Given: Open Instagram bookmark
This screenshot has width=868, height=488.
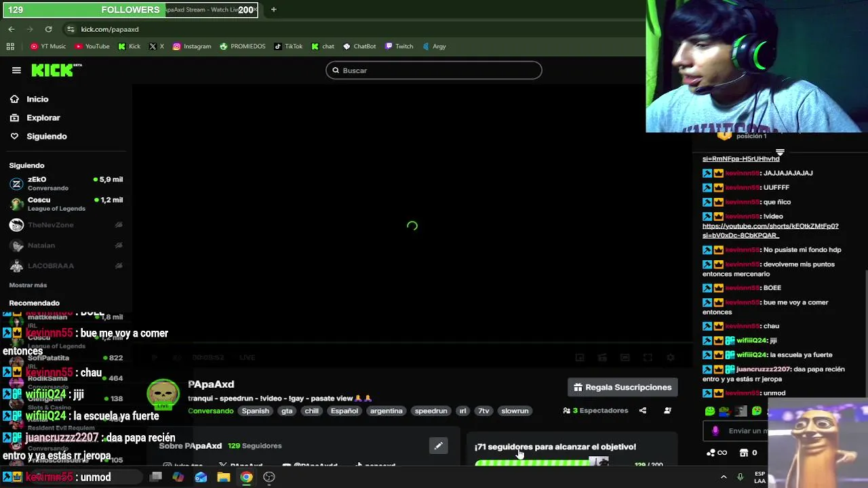Looking at the screenshot, I should (192, 46).
